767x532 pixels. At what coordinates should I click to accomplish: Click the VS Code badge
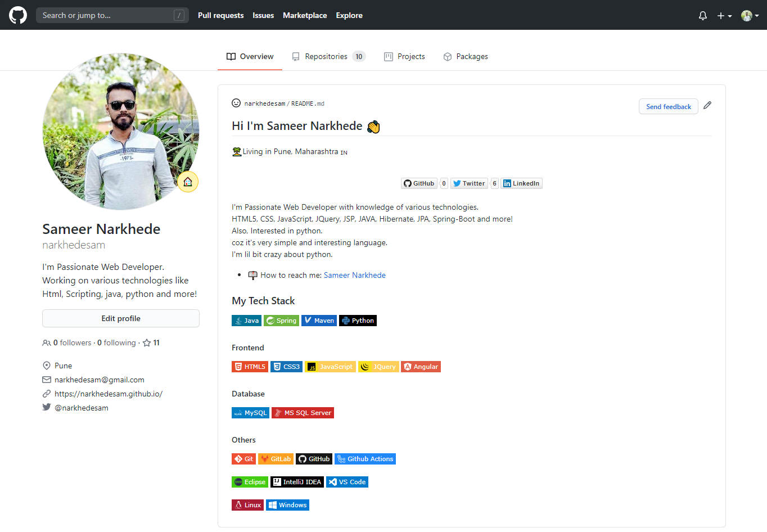point(347,482)
